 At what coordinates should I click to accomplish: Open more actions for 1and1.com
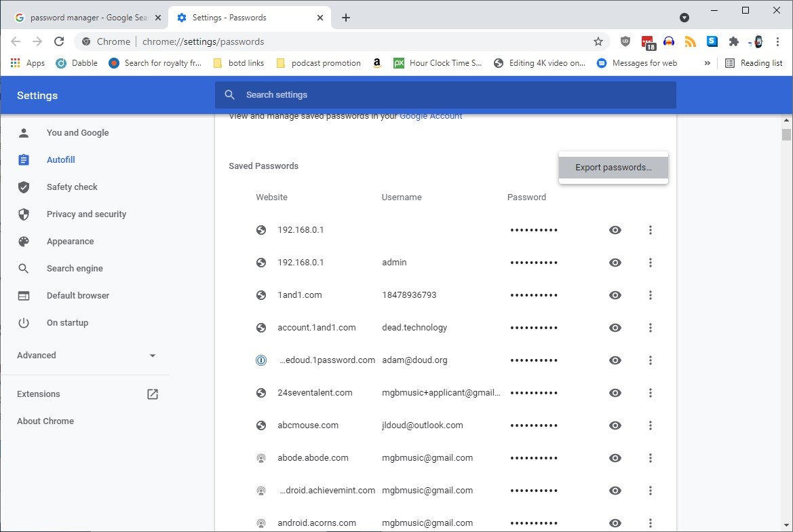651,295
